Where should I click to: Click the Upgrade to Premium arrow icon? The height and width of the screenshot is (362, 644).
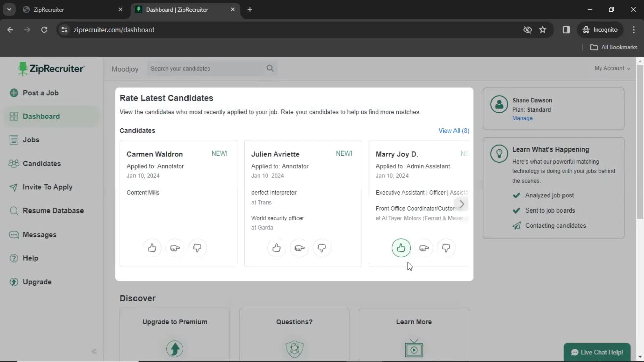click(175, 349)
